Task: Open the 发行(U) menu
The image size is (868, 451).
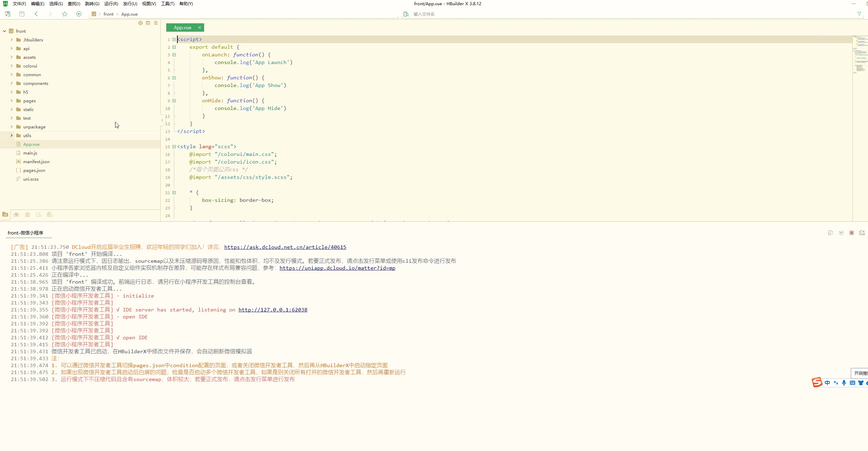Action: pos(130,4)
